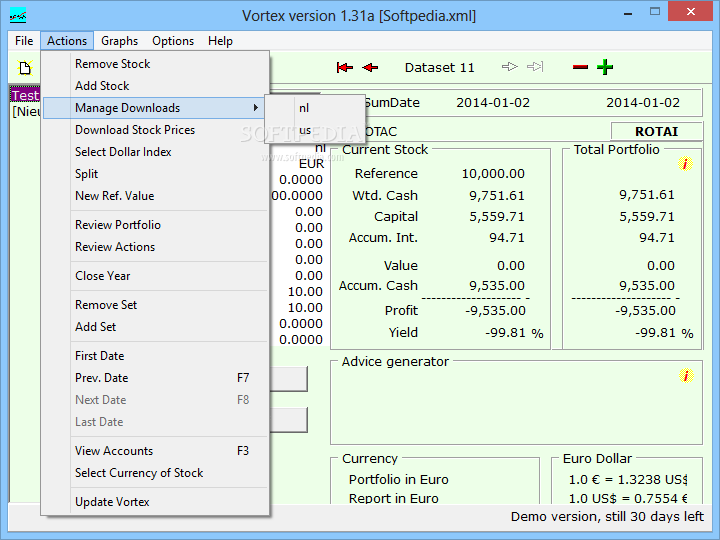720x540 pixels.
Task: Choose Review Actions entry
Action: point(156,247)
